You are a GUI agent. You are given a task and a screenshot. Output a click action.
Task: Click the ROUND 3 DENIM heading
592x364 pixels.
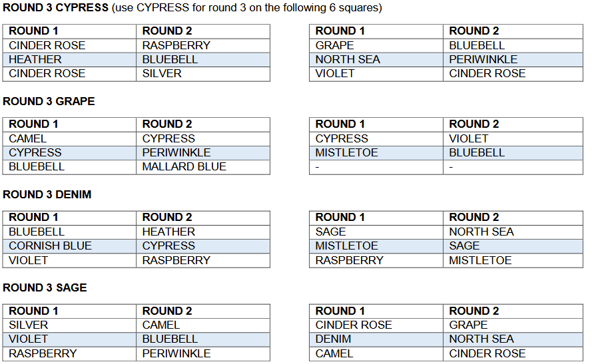[47, 194]
